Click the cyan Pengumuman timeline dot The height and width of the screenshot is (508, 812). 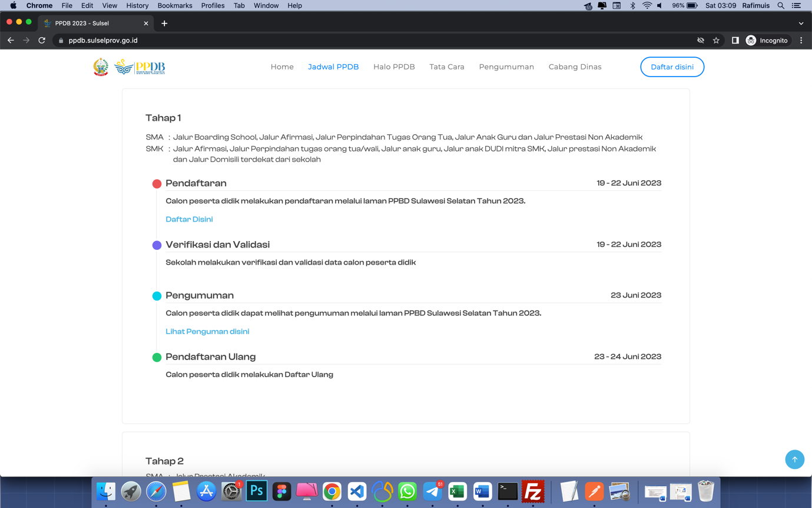tap(157, 296)
